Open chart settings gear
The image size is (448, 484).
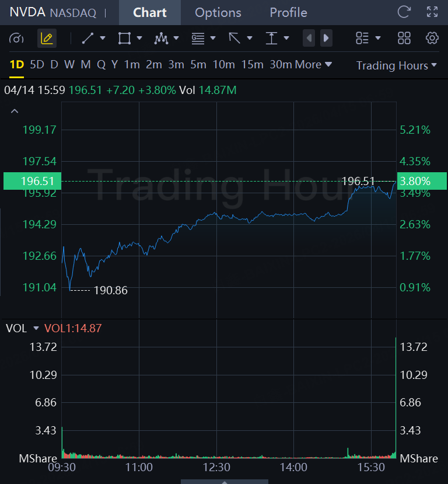point(432,39)
